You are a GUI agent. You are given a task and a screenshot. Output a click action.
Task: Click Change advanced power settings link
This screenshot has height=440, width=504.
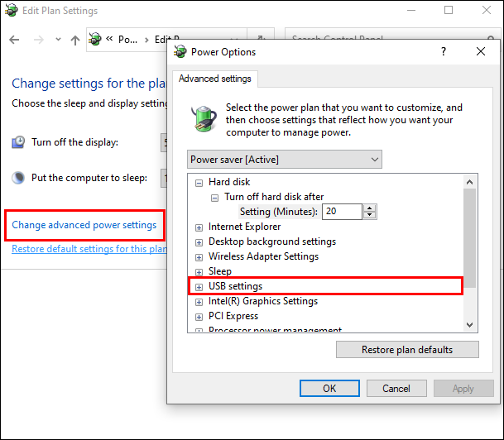(x=84, y=225)
